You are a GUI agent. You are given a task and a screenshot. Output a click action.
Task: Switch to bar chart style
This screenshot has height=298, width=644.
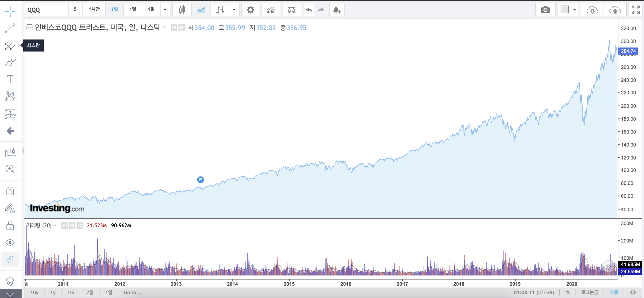click(220, 9)
